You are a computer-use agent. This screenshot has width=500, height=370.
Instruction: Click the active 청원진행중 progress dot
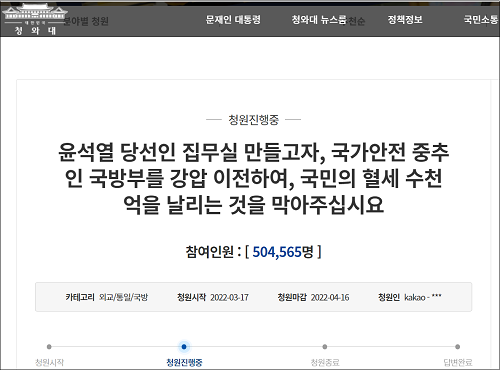[x=184, y=347]
